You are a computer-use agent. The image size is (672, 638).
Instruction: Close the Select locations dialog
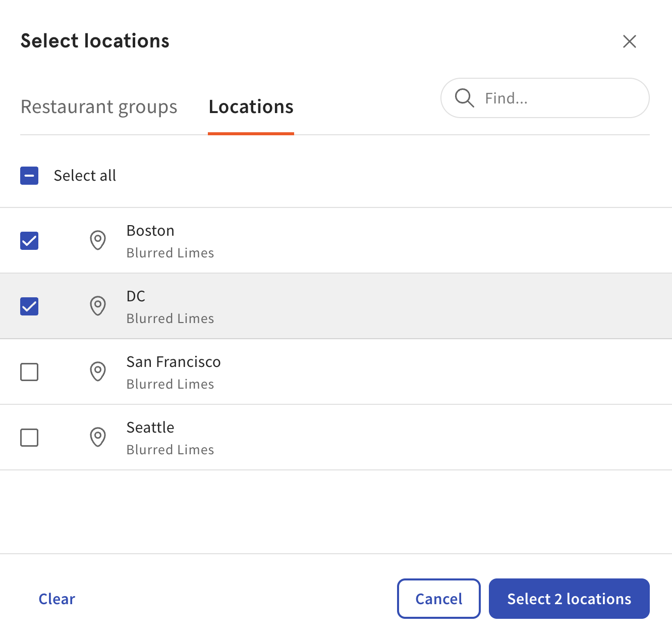click(x=630, y=42)
